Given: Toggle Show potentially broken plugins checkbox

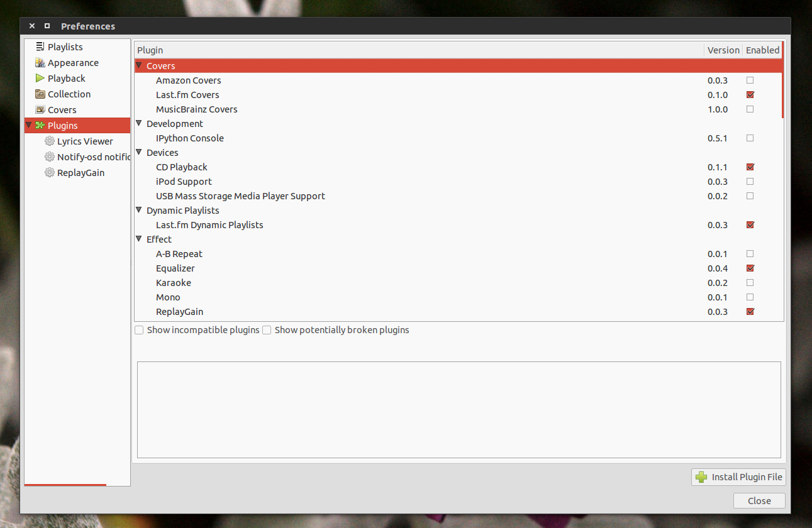Looking at the screenshot, I should point(267,330).
